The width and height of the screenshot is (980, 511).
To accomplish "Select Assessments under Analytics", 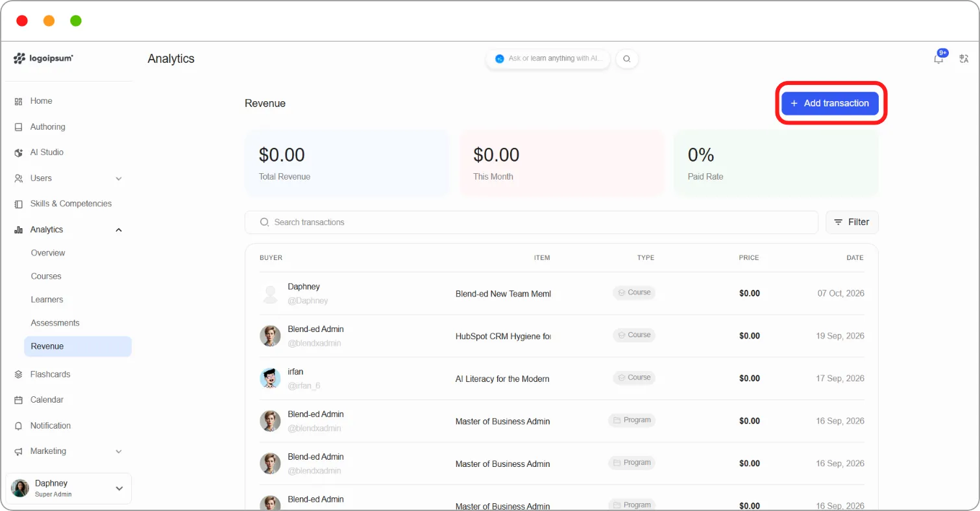I will (x=55, y=323).
